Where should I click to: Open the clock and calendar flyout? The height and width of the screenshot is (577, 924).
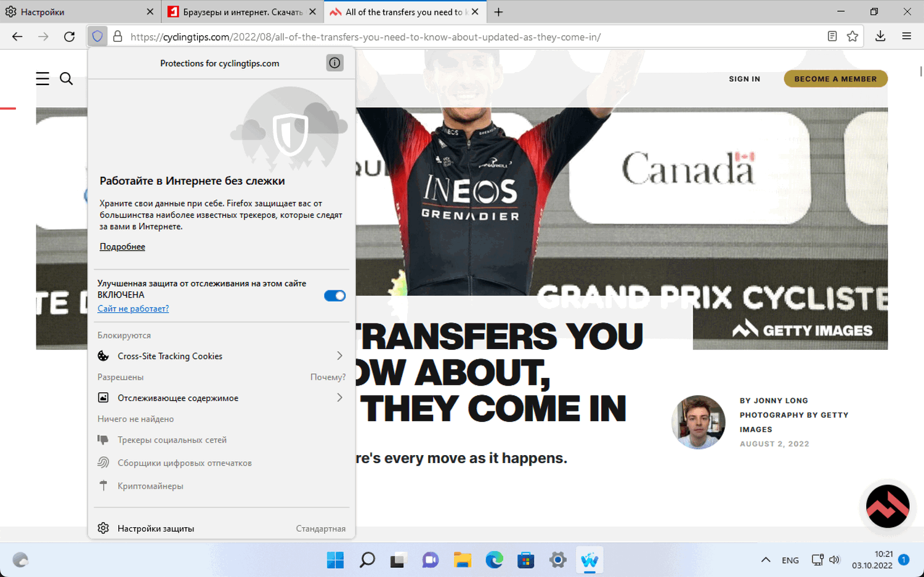click(872, 560)
